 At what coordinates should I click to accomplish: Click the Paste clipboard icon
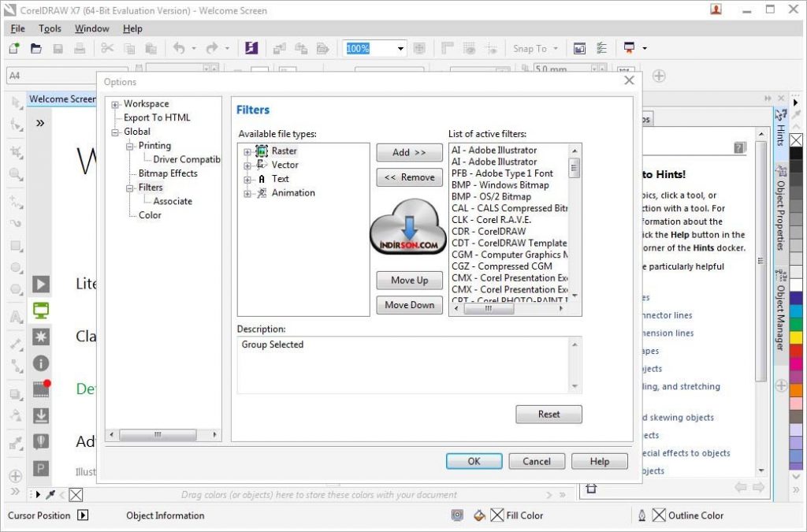(151, 48)
